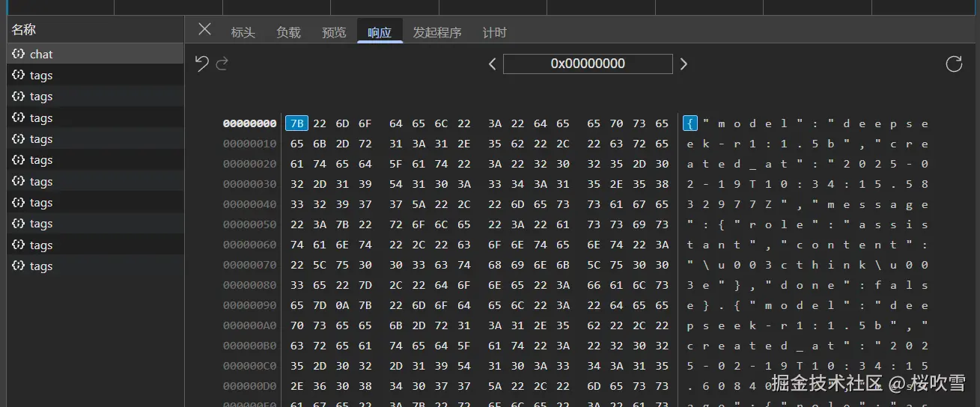Select byte 5F in row 00000020

(396, 164)
